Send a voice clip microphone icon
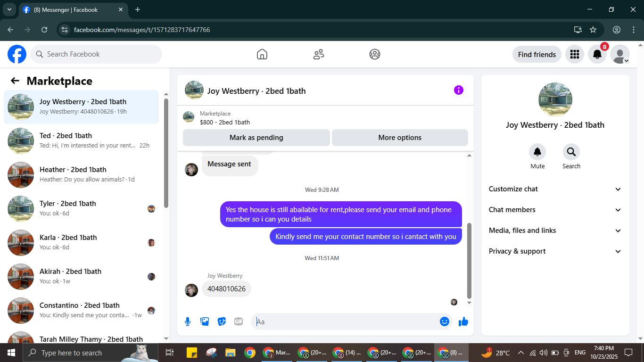 click(x=188, y=321)
